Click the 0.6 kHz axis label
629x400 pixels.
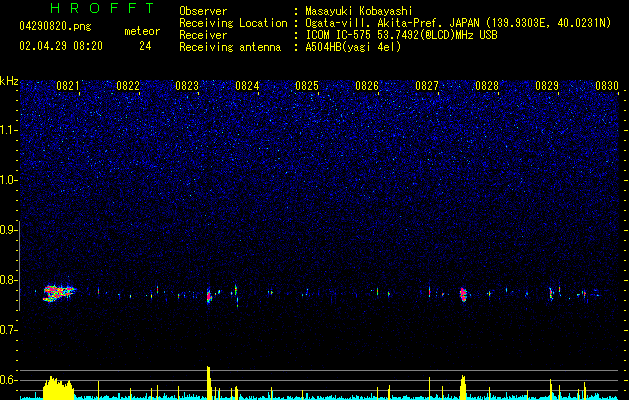(x=8, y=380)
